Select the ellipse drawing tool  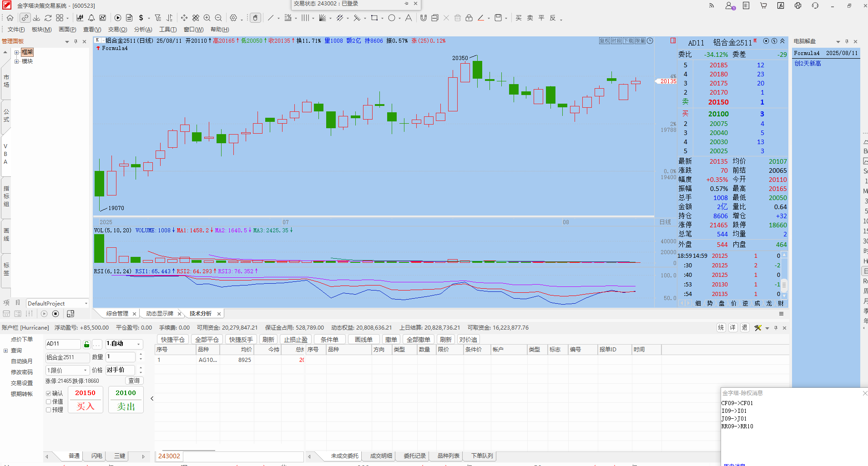392,18
